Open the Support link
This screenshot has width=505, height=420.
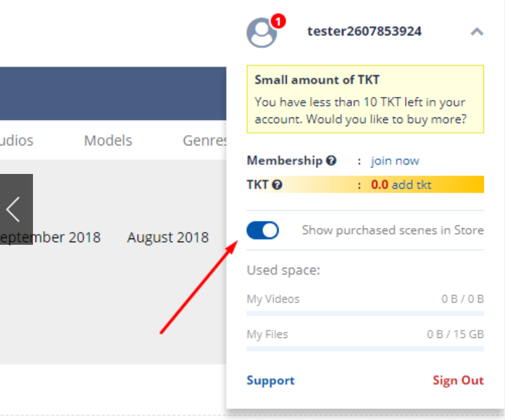271,380
